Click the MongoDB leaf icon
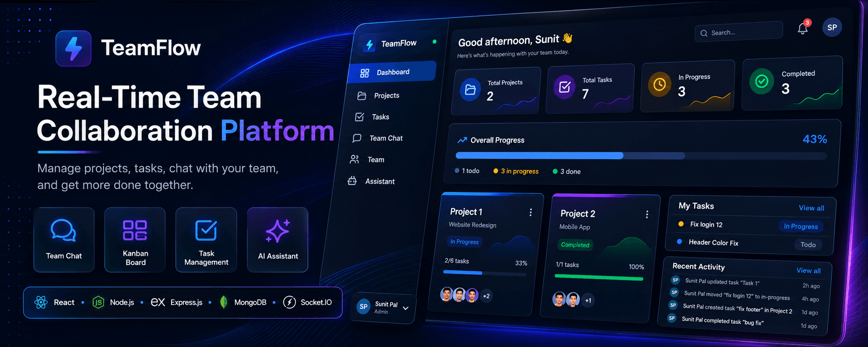Viewport: 868px width, 347px height. (224, 302)
